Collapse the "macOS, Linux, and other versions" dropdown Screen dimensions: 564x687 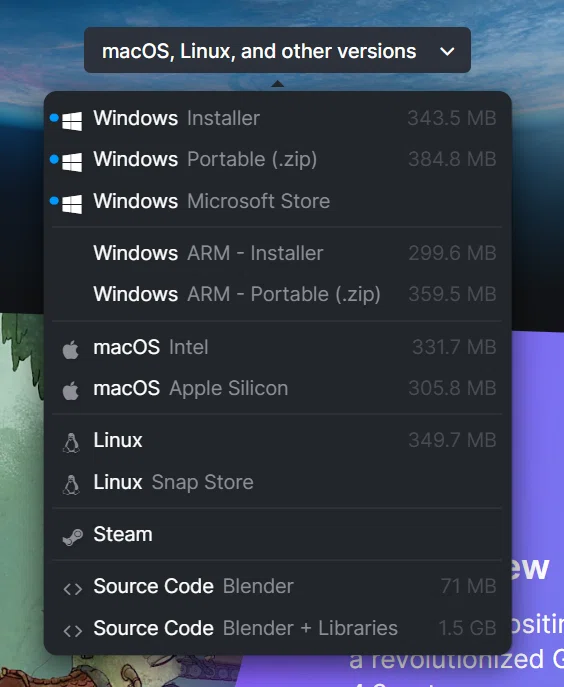pyautogui.click(x=277, y=50)
